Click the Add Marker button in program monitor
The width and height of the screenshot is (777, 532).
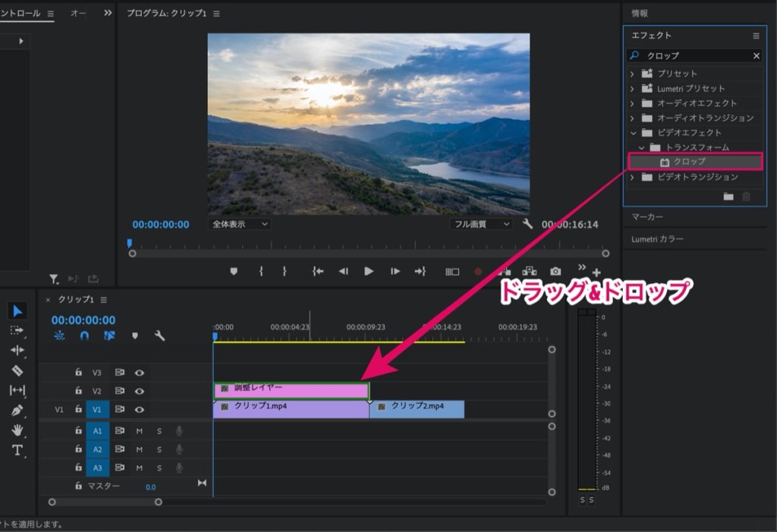[x=234, y=271]
